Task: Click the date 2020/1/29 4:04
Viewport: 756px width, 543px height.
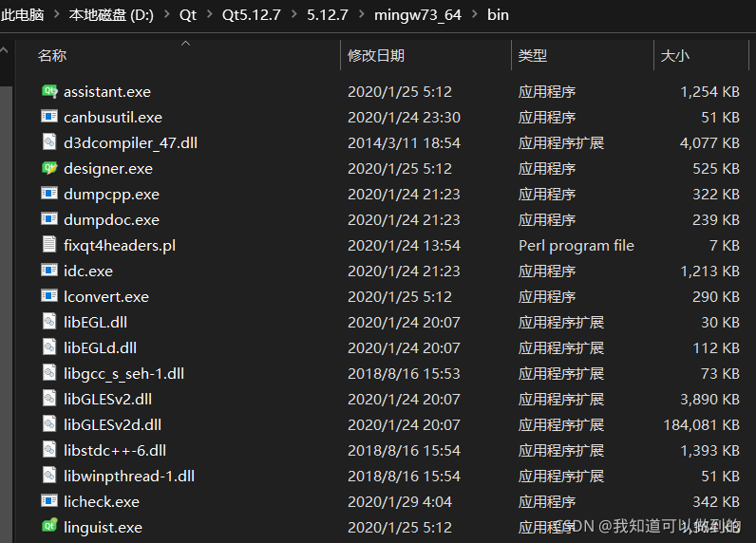Action: point(400,501)
